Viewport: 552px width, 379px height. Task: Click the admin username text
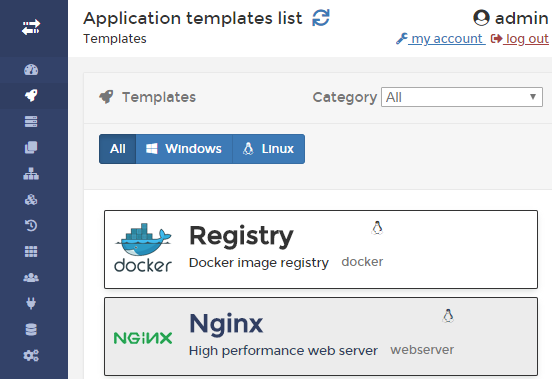(522, 18)
